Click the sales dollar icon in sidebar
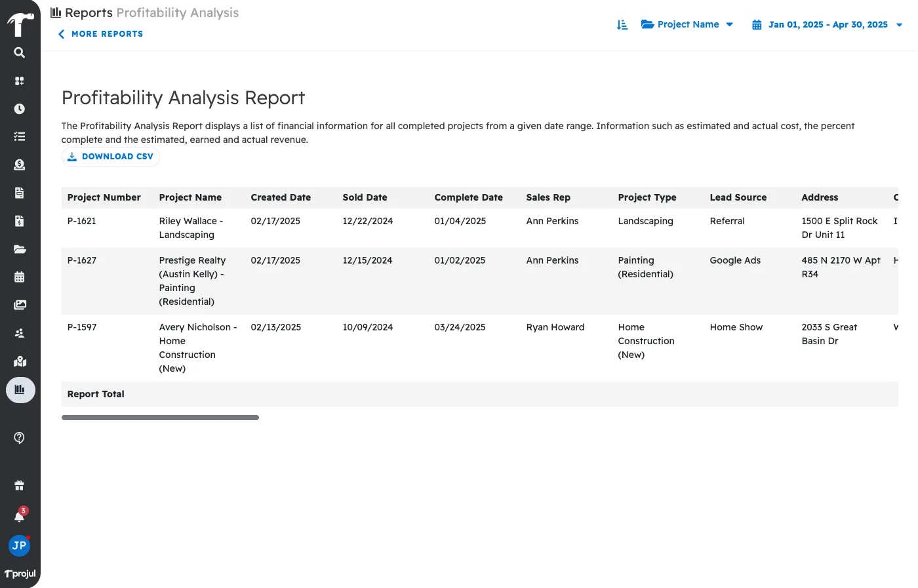This screenshot has width=918, height=588. coord(20,165)
